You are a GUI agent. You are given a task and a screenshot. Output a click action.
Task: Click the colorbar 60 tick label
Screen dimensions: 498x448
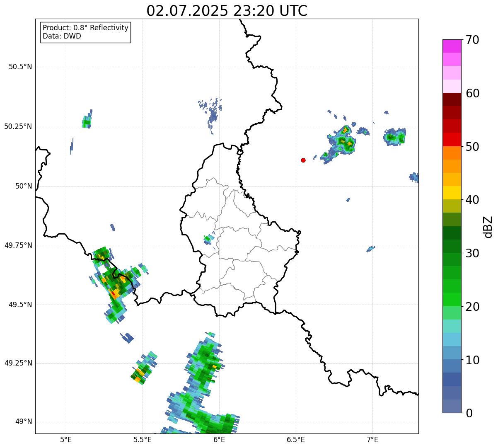click(x=472, y=93)
